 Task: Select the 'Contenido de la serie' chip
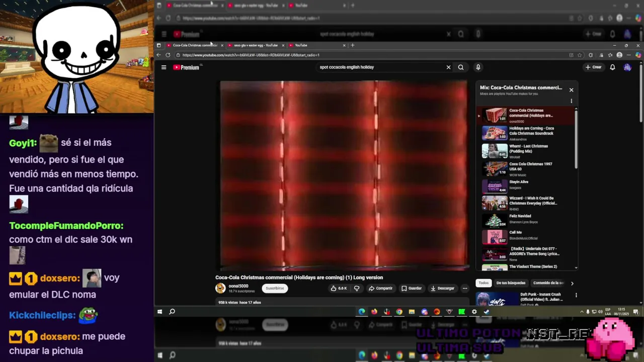548,283
